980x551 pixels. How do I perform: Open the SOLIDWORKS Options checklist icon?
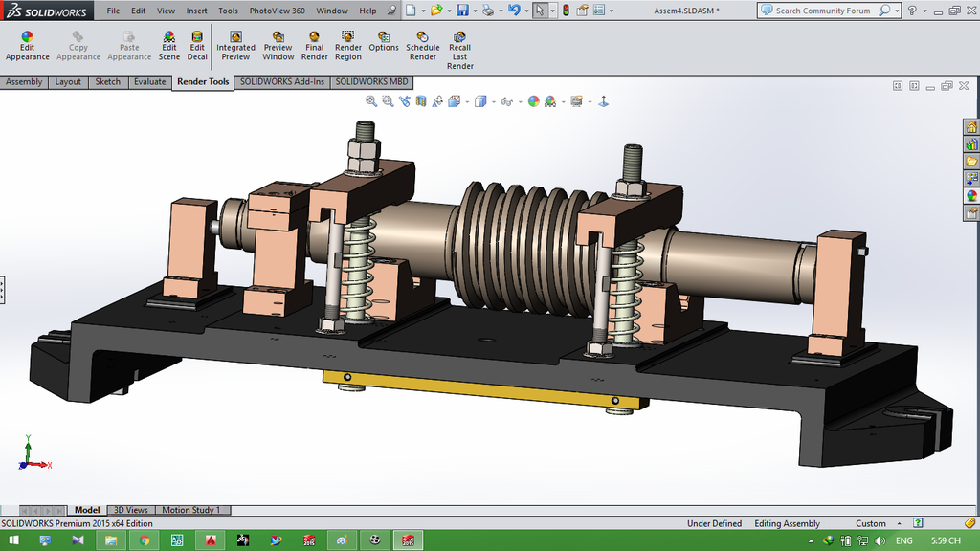click(x=599, y=10)
